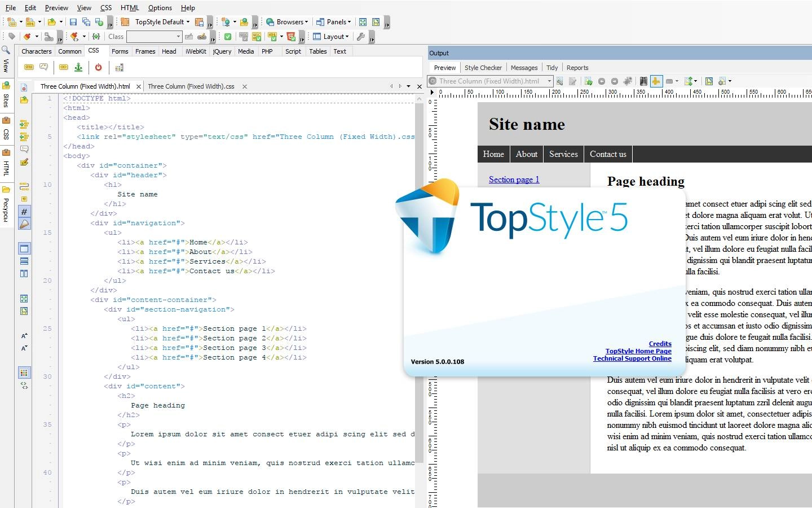
Task: Click the Page heading text in preview
Action: [x=646, y=181]
